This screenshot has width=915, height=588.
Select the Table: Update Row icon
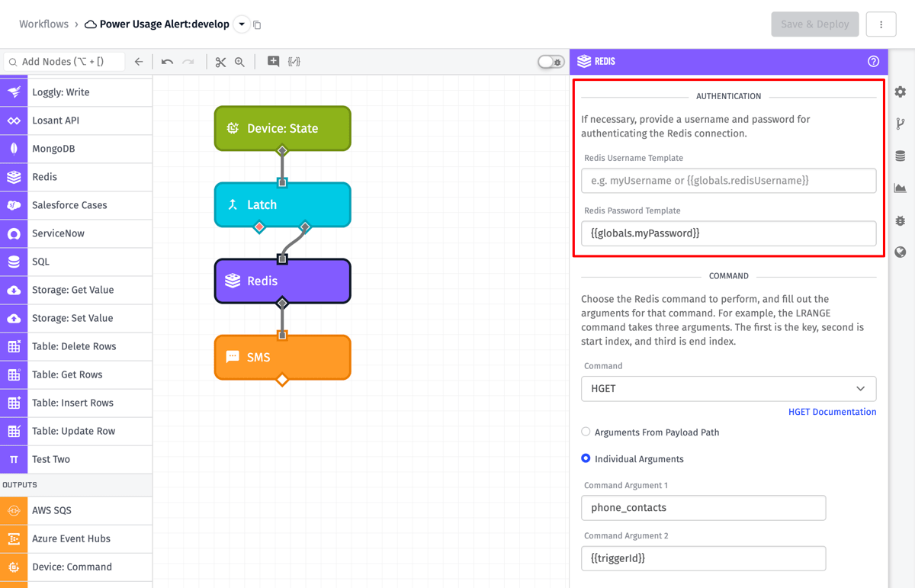pos(14,431)
